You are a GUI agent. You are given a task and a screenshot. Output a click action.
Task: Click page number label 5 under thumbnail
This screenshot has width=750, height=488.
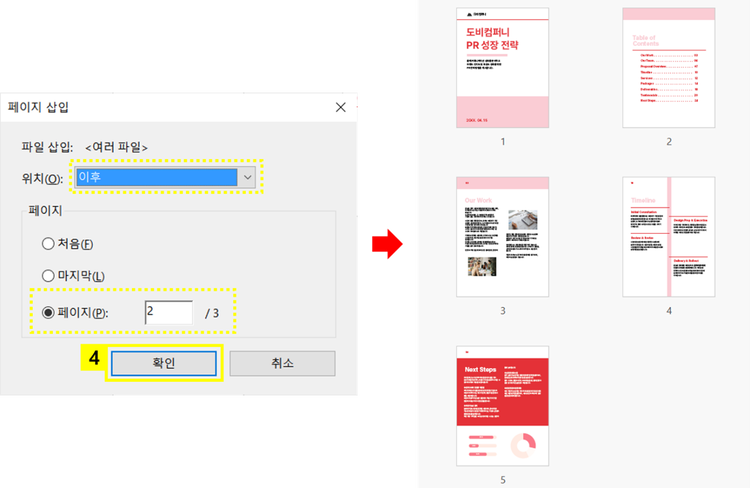[503, 479]
